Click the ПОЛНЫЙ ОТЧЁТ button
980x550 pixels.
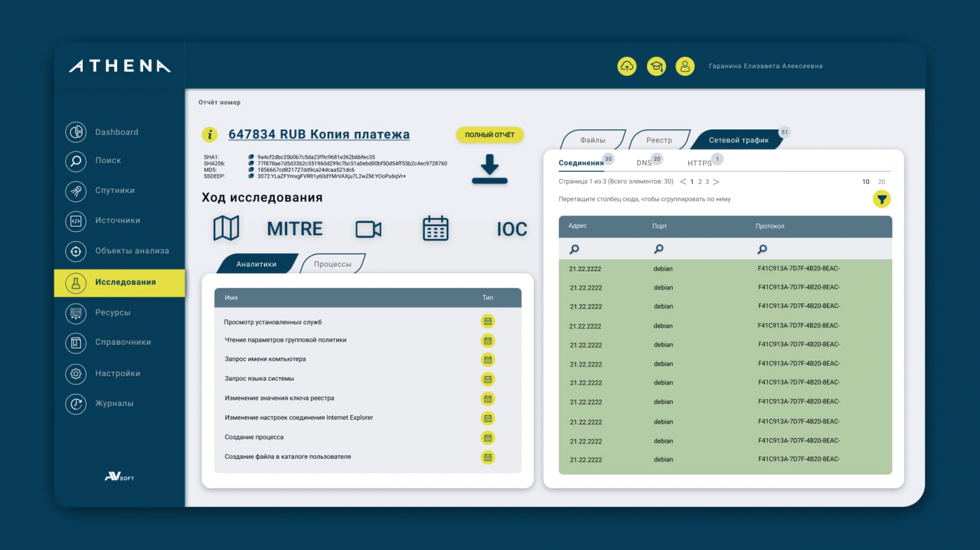click(x=490, y=135)
